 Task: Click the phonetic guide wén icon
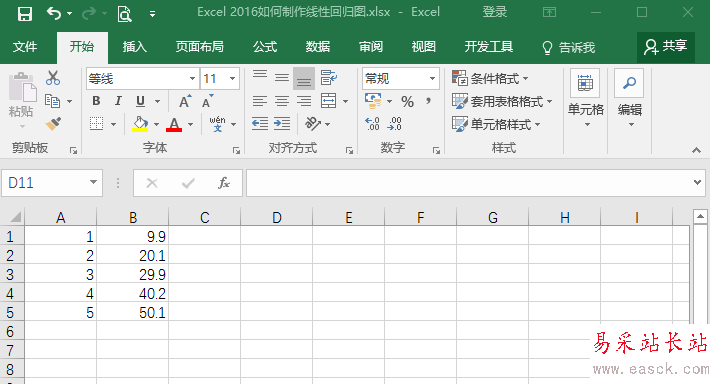217,124
